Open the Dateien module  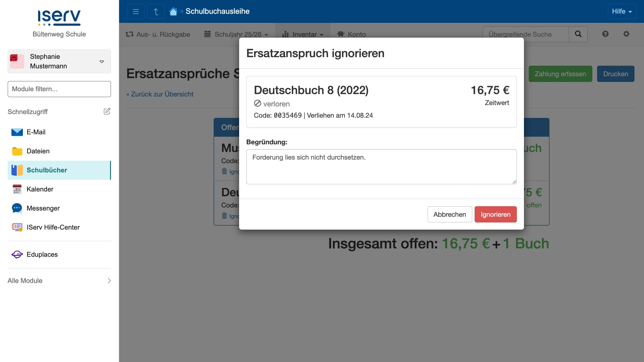pyautogui.click(x=38, y=151)
